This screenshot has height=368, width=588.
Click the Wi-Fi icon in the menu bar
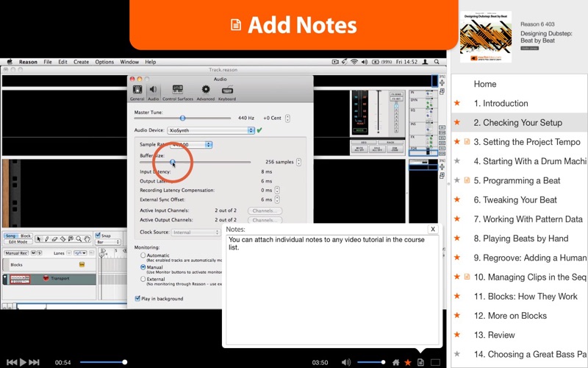pyautogui.click(x=354, y=62)
